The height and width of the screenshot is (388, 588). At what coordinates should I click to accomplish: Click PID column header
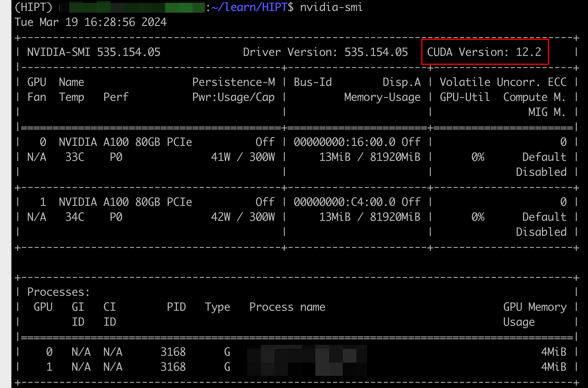(x=176, y=307)
